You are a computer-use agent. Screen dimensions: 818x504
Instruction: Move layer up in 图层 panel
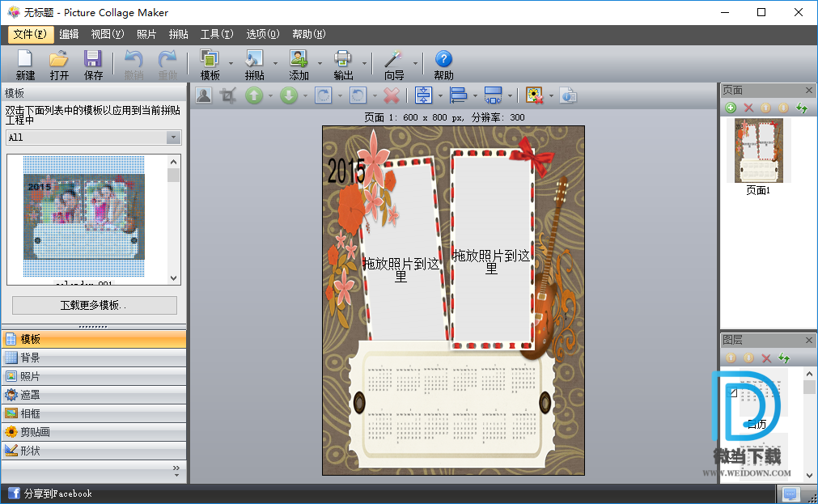tap(731, 358)
